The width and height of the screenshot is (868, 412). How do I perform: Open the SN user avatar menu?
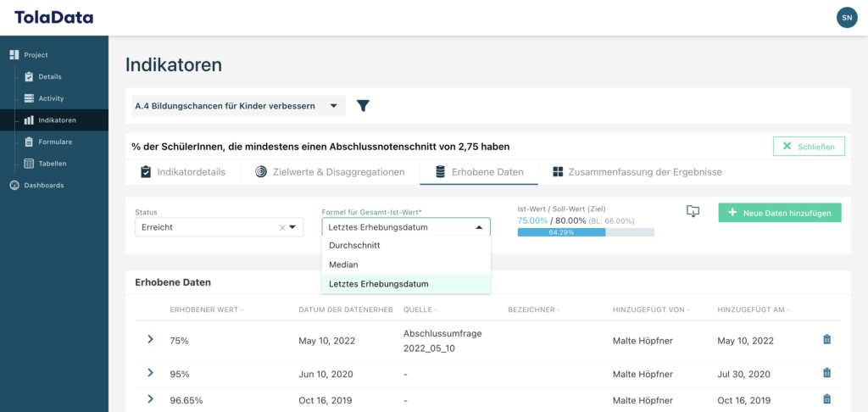(x=847, y=18)
